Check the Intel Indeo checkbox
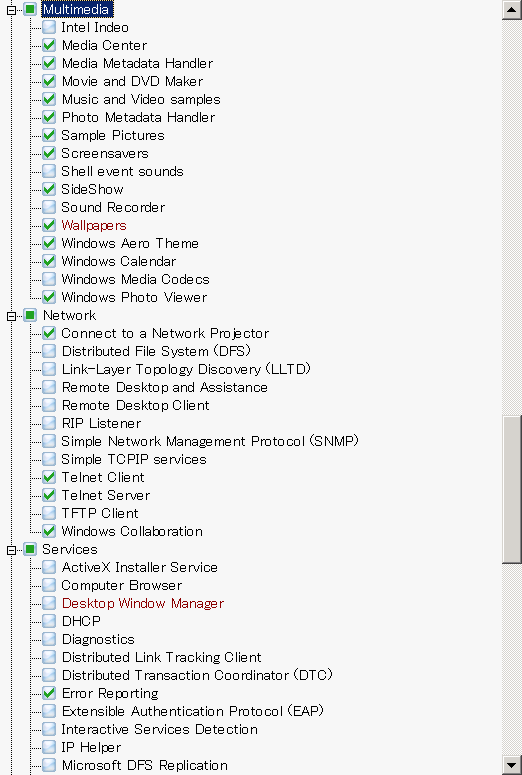Image resolution: width=522 pixels, height=775 pixels. pos(49,27)
